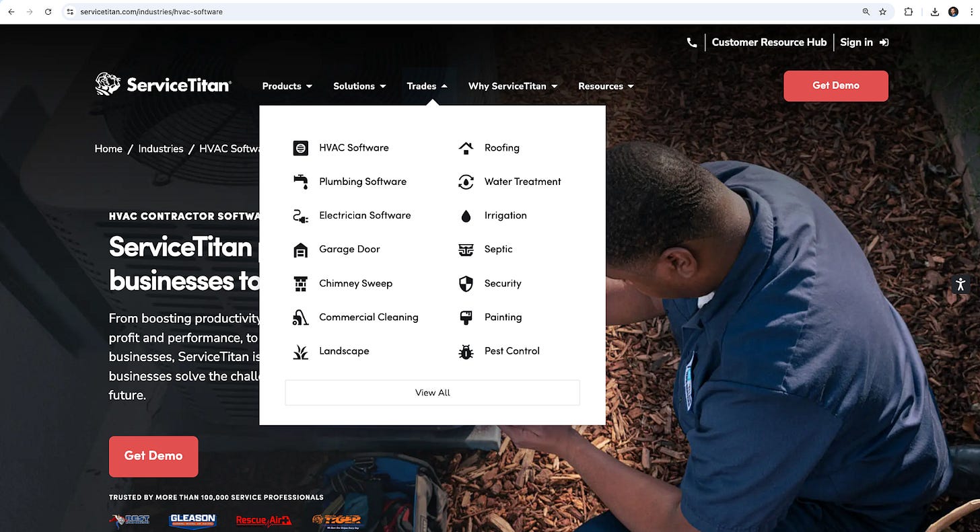Choose Commercial Cleaning from Trades menu
The width and height of the screenshot is (980, 532).
(x=369, y=317)
